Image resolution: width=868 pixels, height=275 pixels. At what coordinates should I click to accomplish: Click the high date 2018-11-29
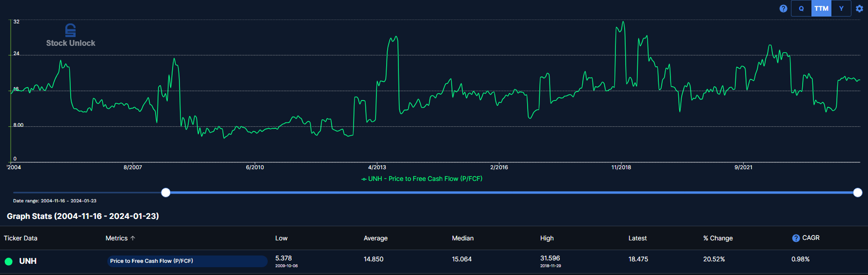(x=551, y=266)
